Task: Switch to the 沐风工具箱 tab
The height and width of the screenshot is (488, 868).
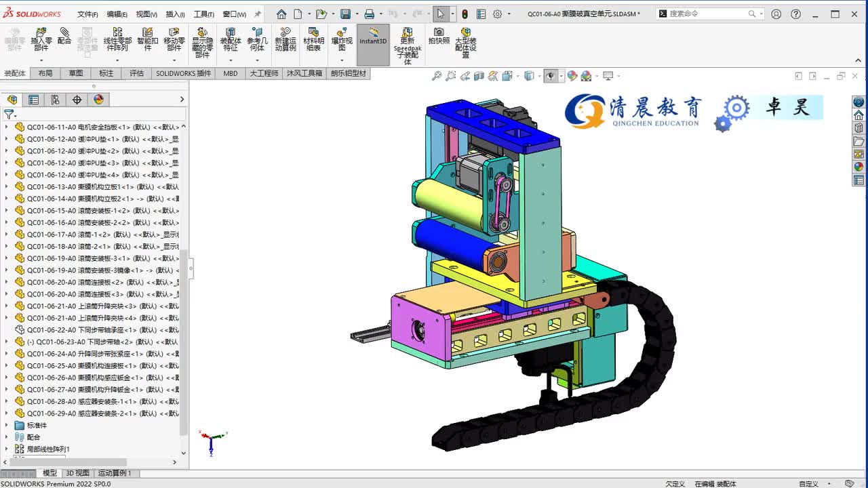Action: click(304, 73)
